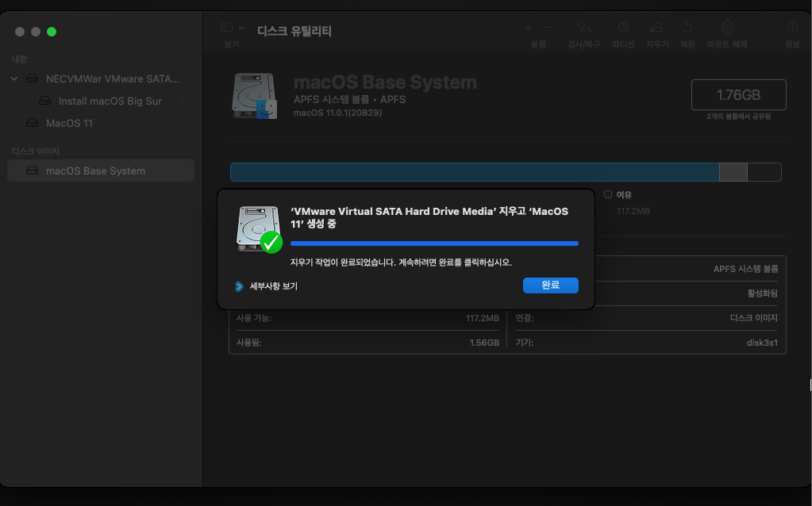Click the disk icon with green checkmark
812x506 pixels.
pyautogui.click(x=259, y=229)
